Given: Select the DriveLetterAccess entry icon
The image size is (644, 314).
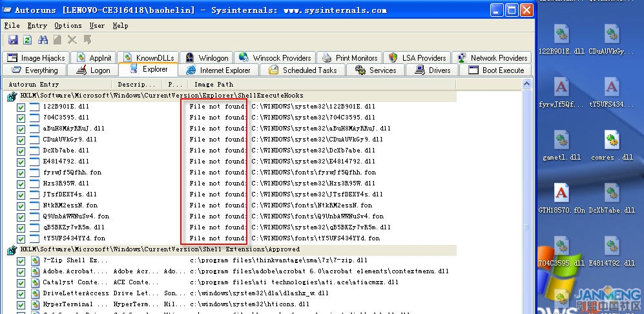Looking at the screenshot, I should [x=35, y=294].
